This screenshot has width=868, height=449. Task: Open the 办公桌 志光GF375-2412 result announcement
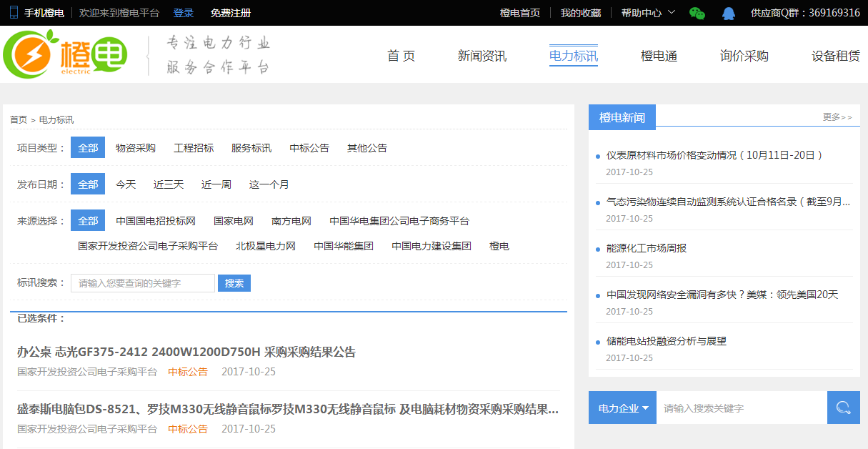click(x=186, y=352)
